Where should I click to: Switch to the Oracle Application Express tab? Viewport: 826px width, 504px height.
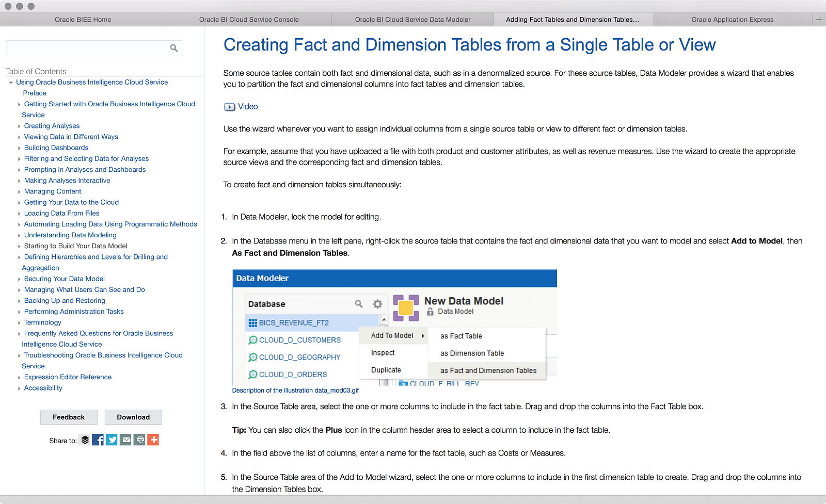(x=732, y=20)
